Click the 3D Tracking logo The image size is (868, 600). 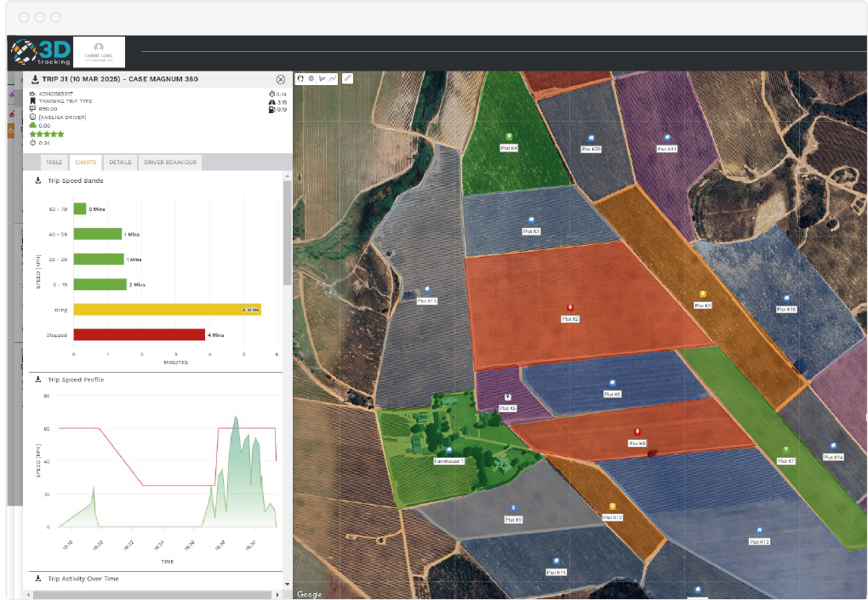[x=40, y=53]
